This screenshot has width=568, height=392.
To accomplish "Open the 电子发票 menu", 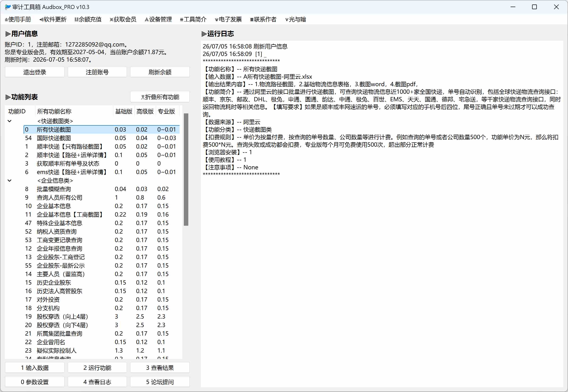I will pos(228,19).
